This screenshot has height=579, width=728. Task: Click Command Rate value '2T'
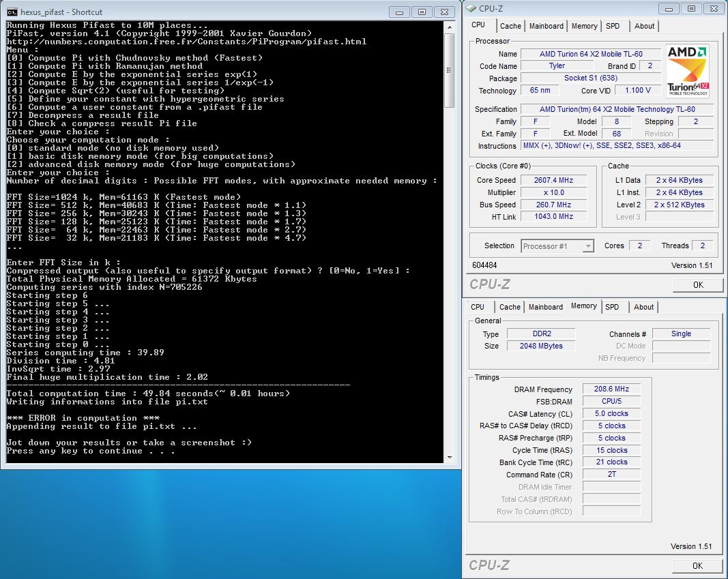pyautogui.click(x=611, y=474)
